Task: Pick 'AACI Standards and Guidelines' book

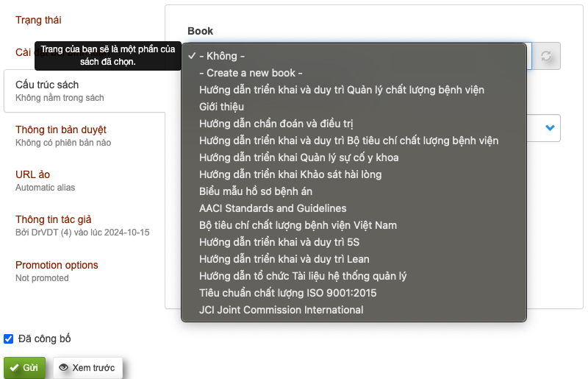Action: (x=273, y=208)
